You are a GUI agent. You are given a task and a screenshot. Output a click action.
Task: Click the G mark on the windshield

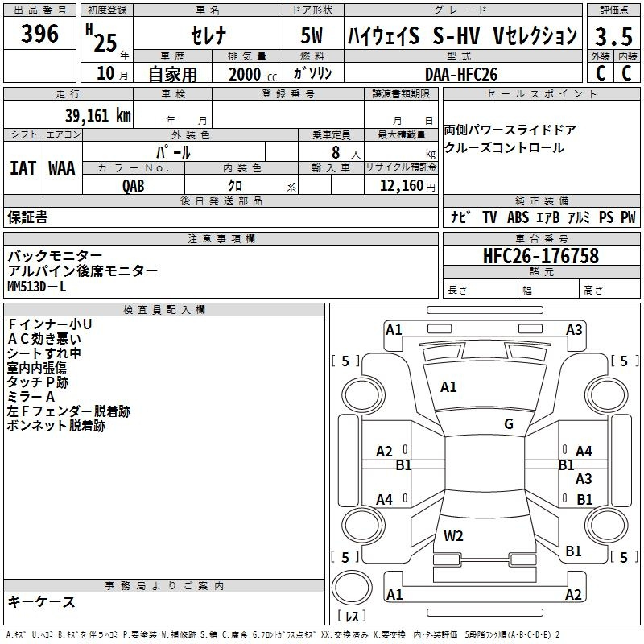508,424
